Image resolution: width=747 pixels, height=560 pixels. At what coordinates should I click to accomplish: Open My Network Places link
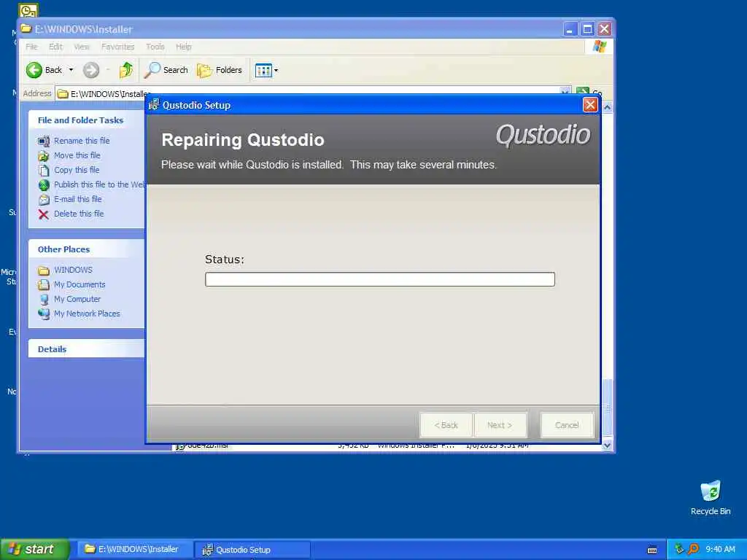87,314
